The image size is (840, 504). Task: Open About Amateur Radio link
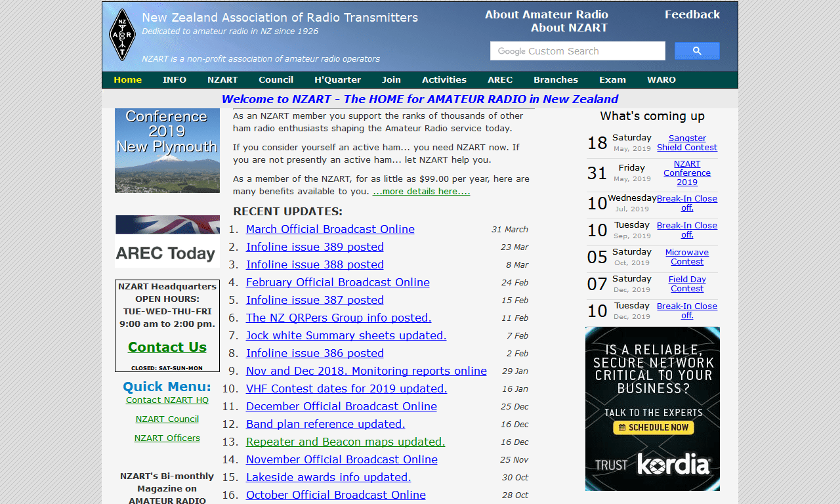click(x=547, y=14)
